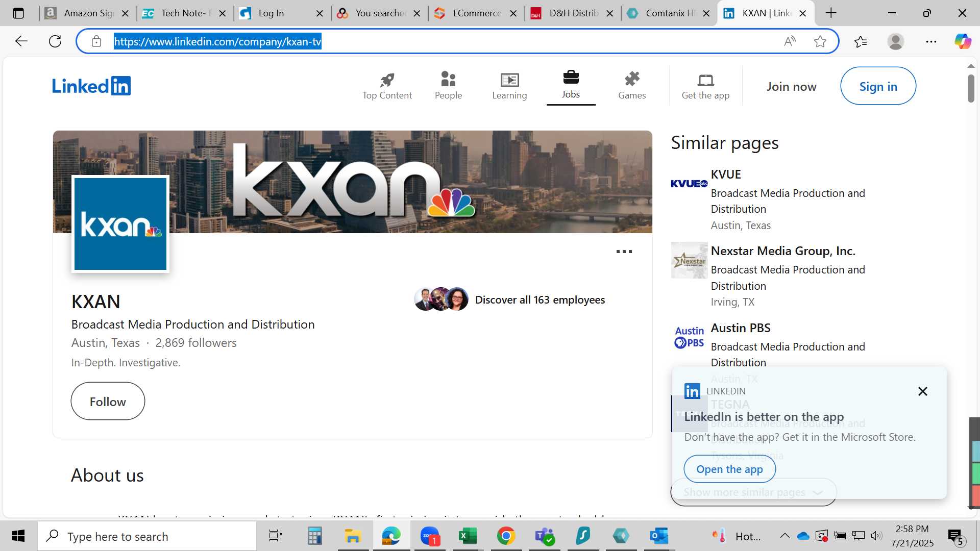980x551 pixels.
Task: Click Open the app button
Action: [729, 469]
